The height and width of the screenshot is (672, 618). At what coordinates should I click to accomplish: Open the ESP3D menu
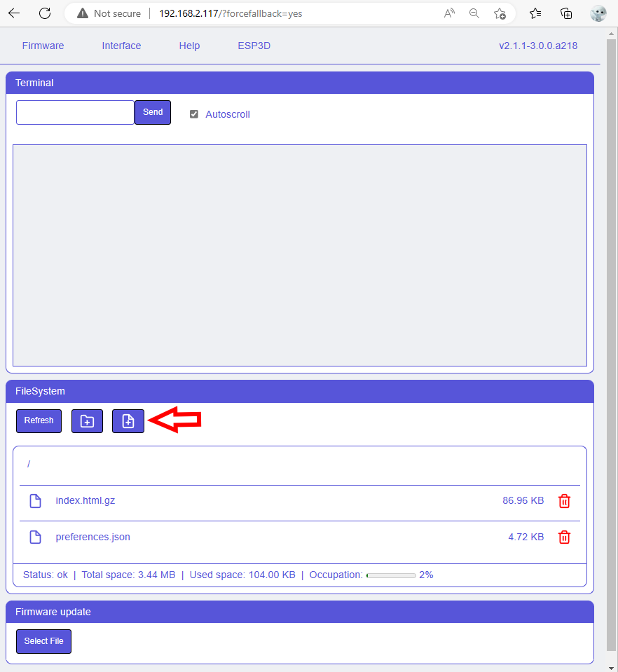254,46
